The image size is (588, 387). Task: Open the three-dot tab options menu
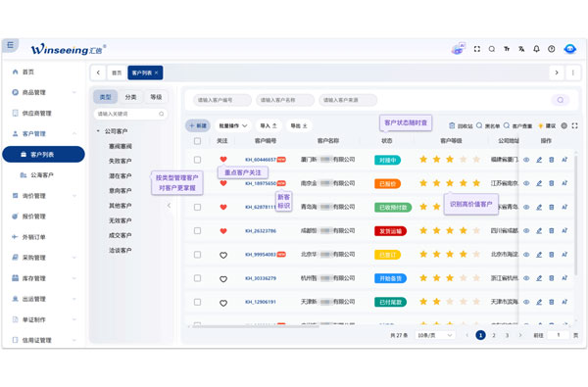point(573,73)
